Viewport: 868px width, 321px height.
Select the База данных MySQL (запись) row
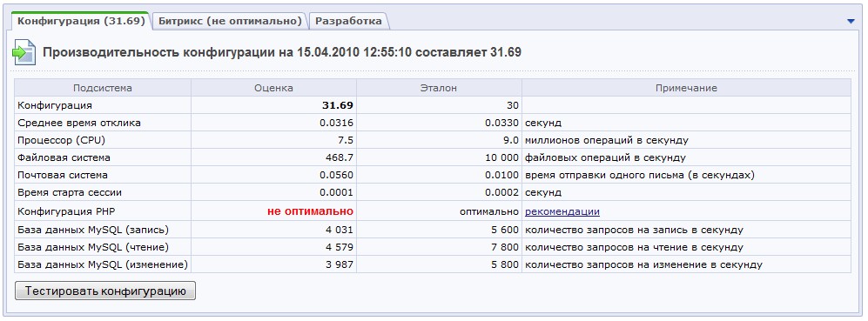433,230
